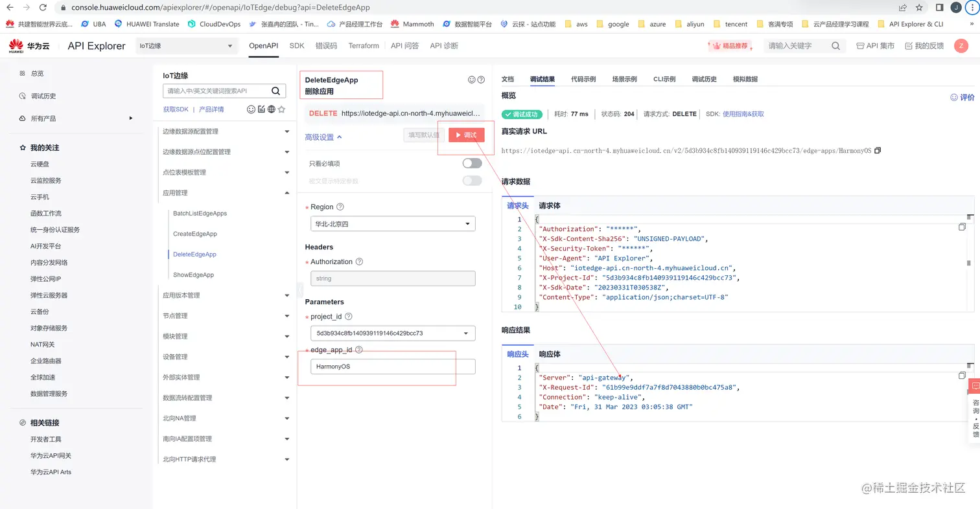Click the 精品推荐 badge in header
This screenshot has height=509, width=980.
[731, 46]
